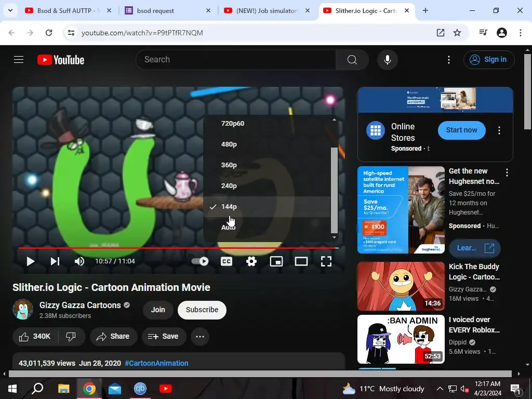Open Kick The Buddy Logic video thumbnail
The width and height of the screenshot is (532, 399).
click(401, 286)
